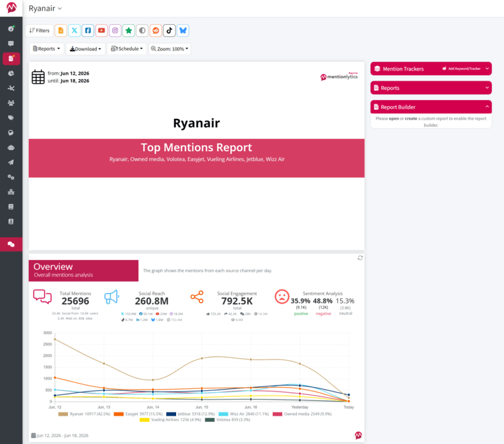The height and width of the screenshot is (444, 504).
Task: Click the 260.8M social reach value
Action: point(152,301)
